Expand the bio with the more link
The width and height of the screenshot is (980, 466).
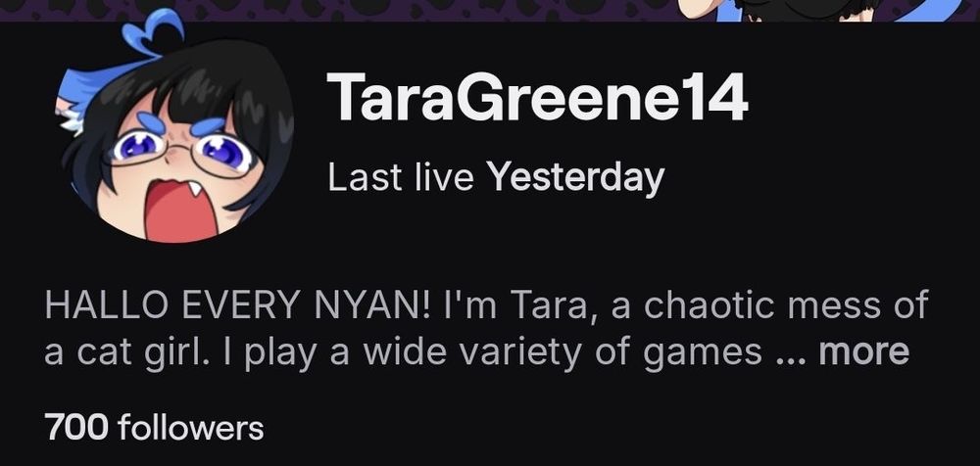pos(863,352)
